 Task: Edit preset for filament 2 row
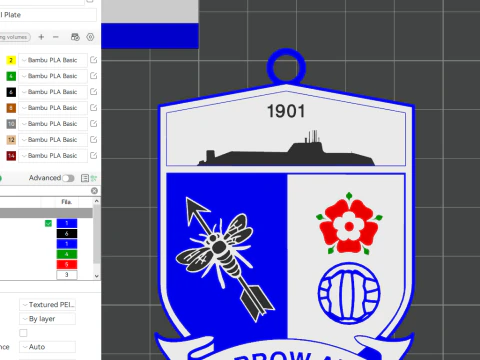[94, 60]
